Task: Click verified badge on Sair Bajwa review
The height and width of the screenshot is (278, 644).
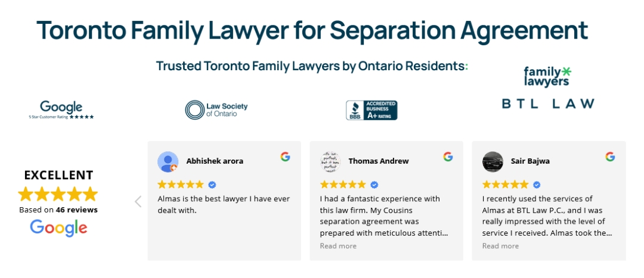Action: [537, 185]
